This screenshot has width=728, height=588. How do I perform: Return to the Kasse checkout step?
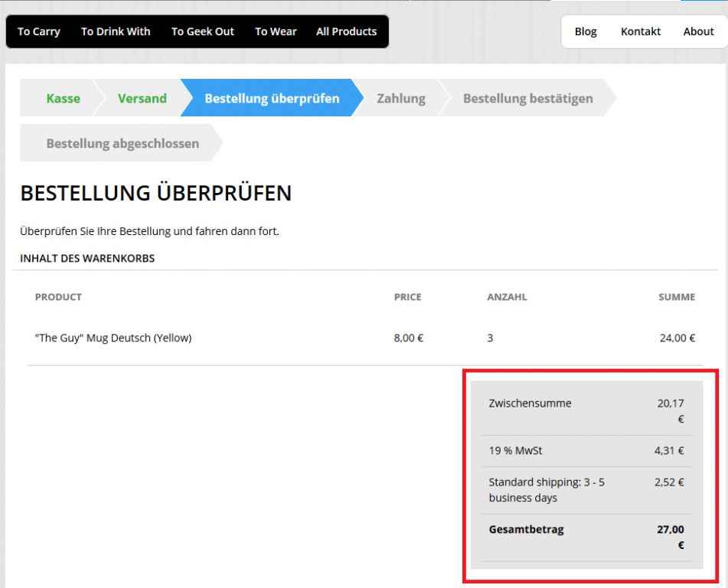tap(63, 98)
